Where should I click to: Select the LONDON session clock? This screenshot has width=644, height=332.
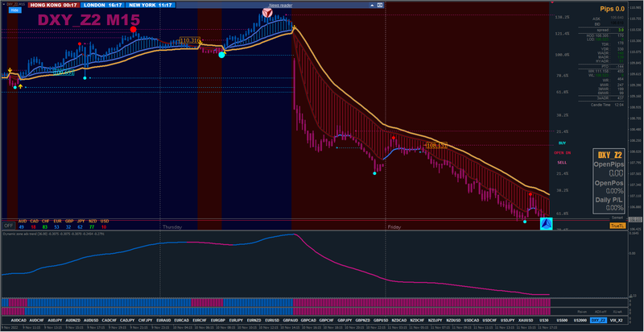tap(101, 6)
